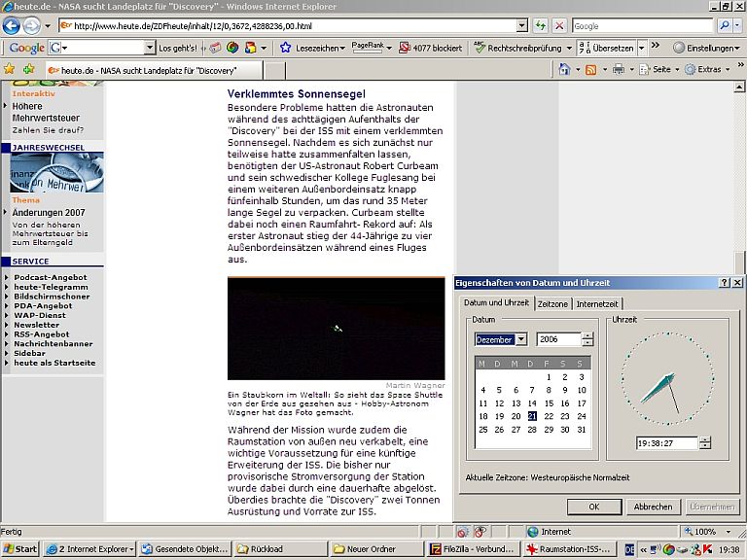Open the month dropdown showing Dezember

click(x=520, y=339)
